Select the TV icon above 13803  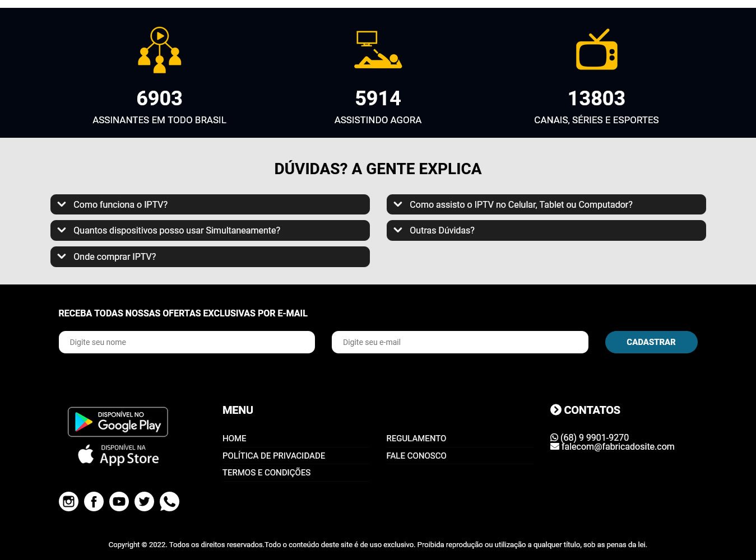coord(596,50)
